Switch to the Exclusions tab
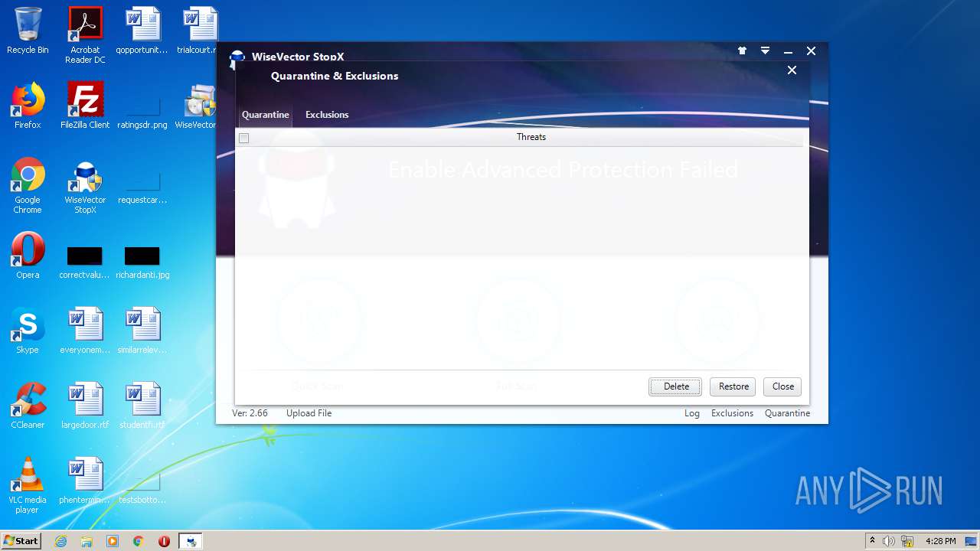This screenshot has height=551, width=980. point(327,115)
